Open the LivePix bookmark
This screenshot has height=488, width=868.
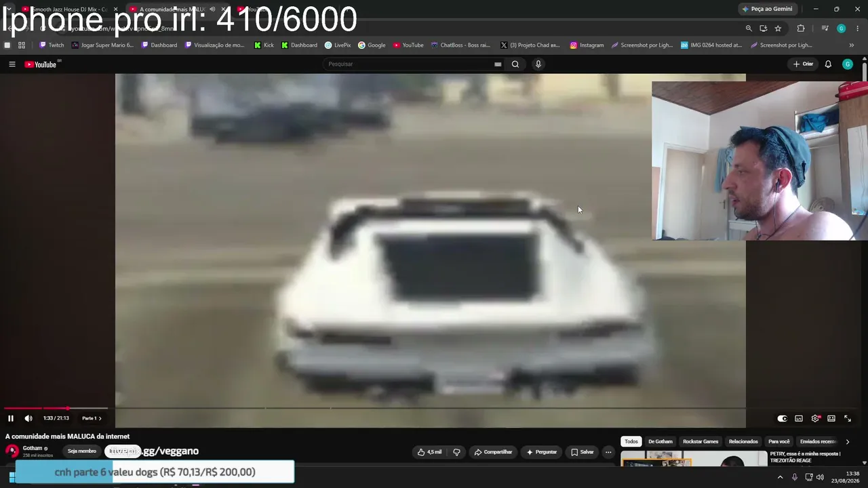click(x=338, y=45)
